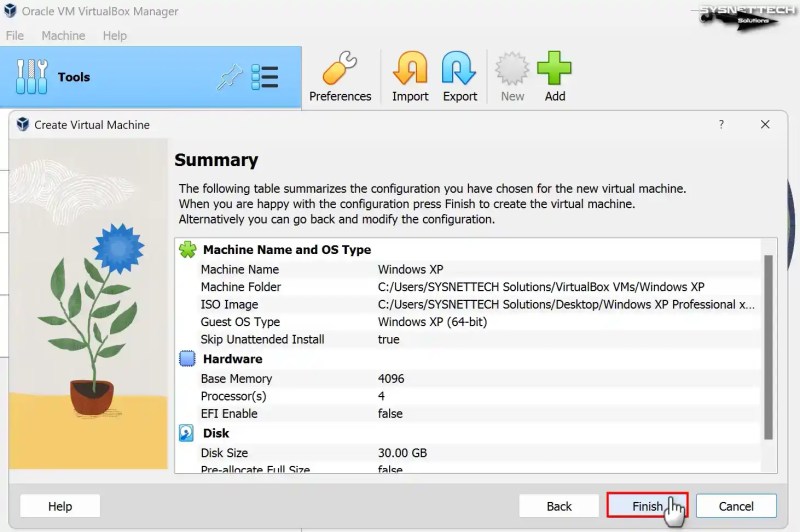Close the Create Virtual Machine dialog

pos(765,124)
